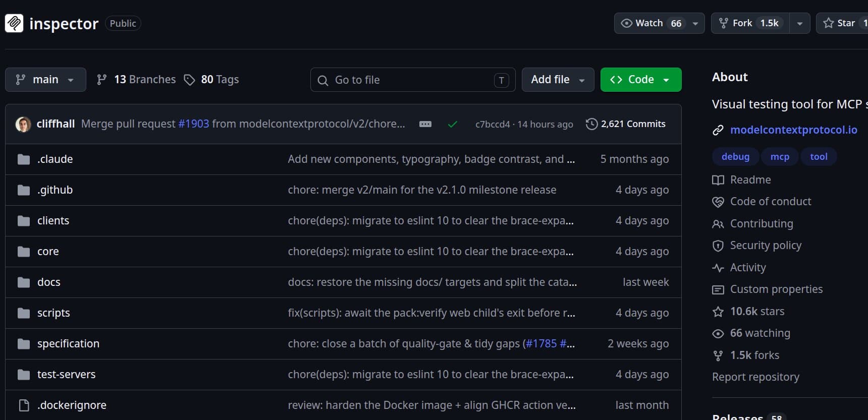Viewport: 868px width, 420px height.
Task: Click commit message 'docs: restore the missing docs/ targets'
Action: pos(432,282)
